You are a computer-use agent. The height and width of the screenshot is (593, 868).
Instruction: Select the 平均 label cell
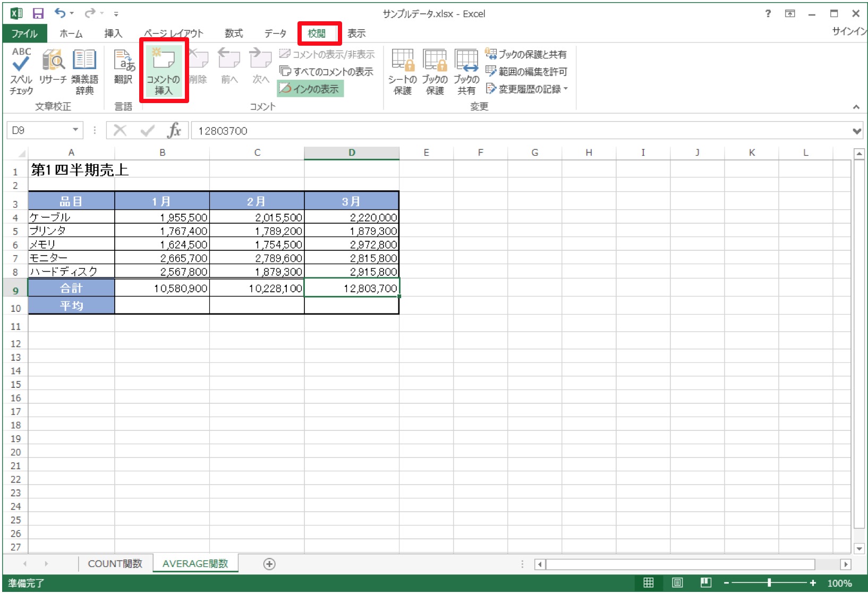(x=71, y=306)
